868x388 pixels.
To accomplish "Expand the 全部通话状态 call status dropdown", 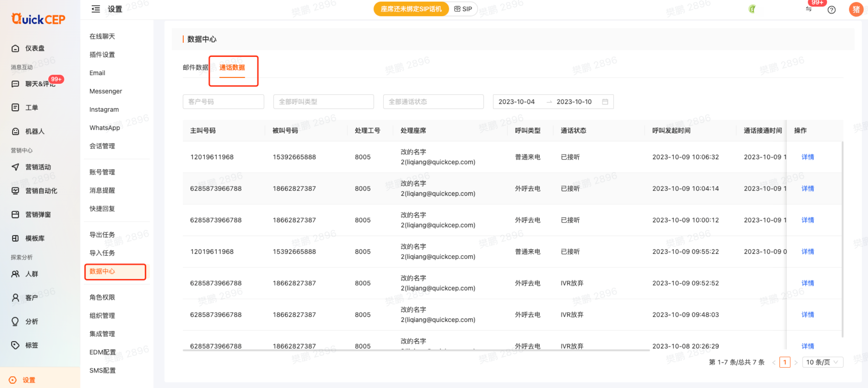I will pos(433,102).
